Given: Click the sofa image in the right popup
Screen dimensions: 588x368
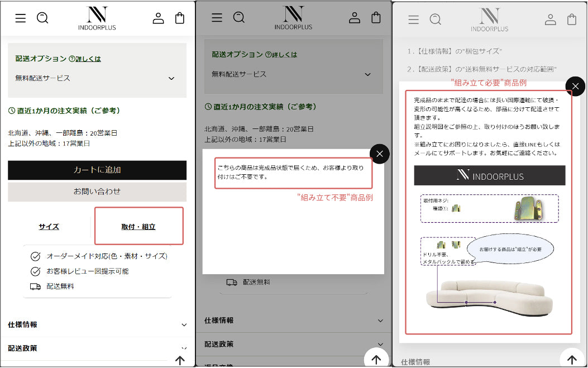Looking at the screenshot, I should pos(489,295).
